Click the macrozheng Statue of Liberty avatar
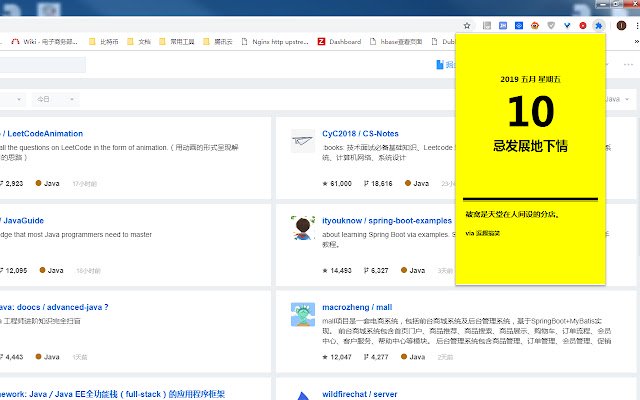 tap(303, 314)
